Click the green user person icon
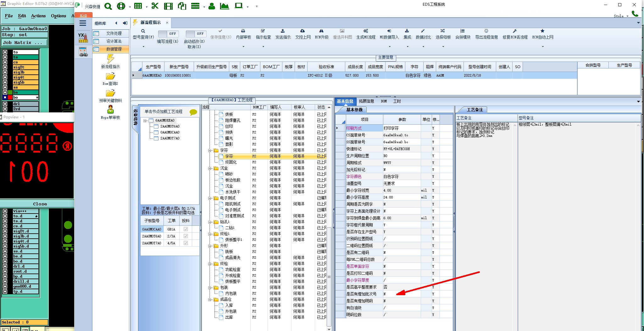This screenshot has height=331, width=644. coord(212,6)
